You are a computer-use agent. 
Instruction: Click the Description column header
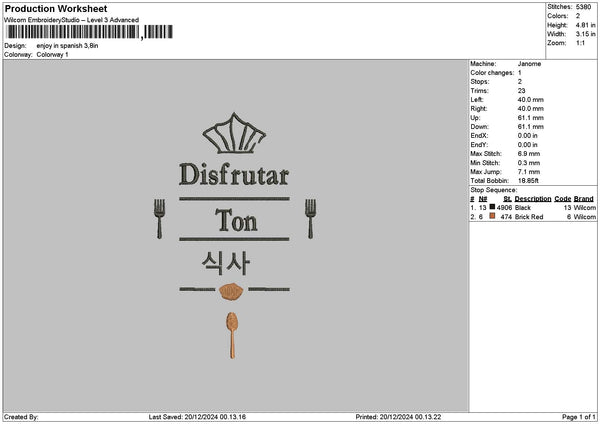pyautogui.click(x=533, y=199)
